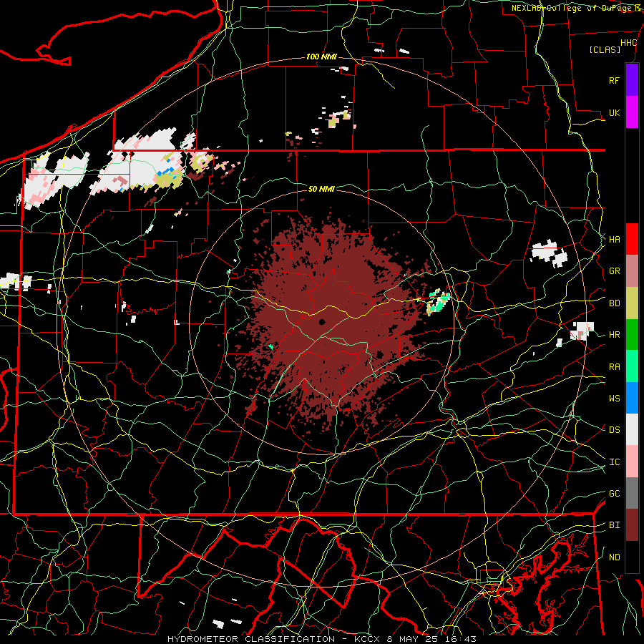Click the [CLAS] label above the legend
The height and width of the screenshot is (644, 644).
(605, 50)
